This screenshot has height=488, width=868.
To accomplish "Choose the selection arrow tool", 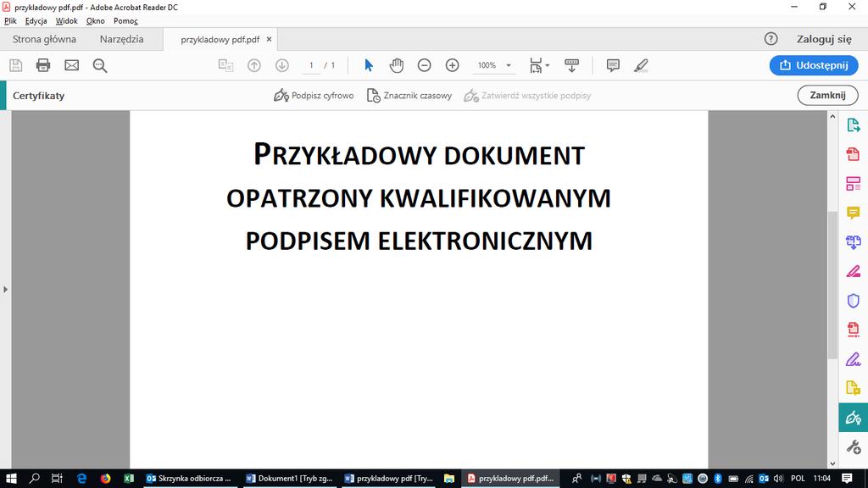I will click(x=369, y=65).
